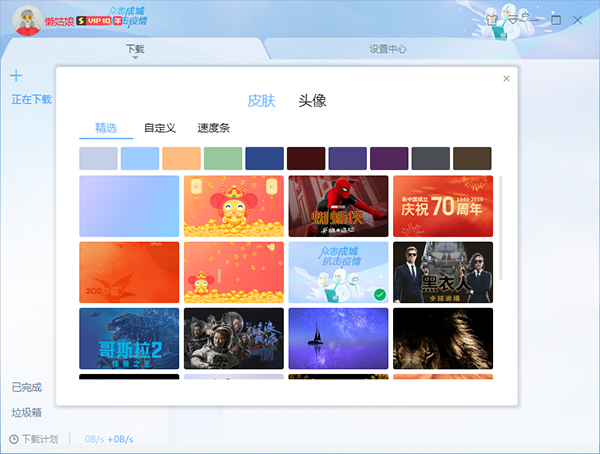Image resolution: width=600 pixels, height=454 pixels.
Task: Pick the peach orange color swatch
Action: coord(181,158)
